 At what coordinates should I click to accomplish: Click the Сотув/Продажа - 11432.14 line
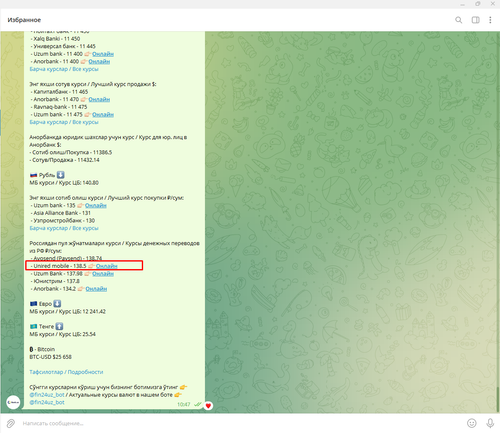pyautogui.click(x=65, y=160)
